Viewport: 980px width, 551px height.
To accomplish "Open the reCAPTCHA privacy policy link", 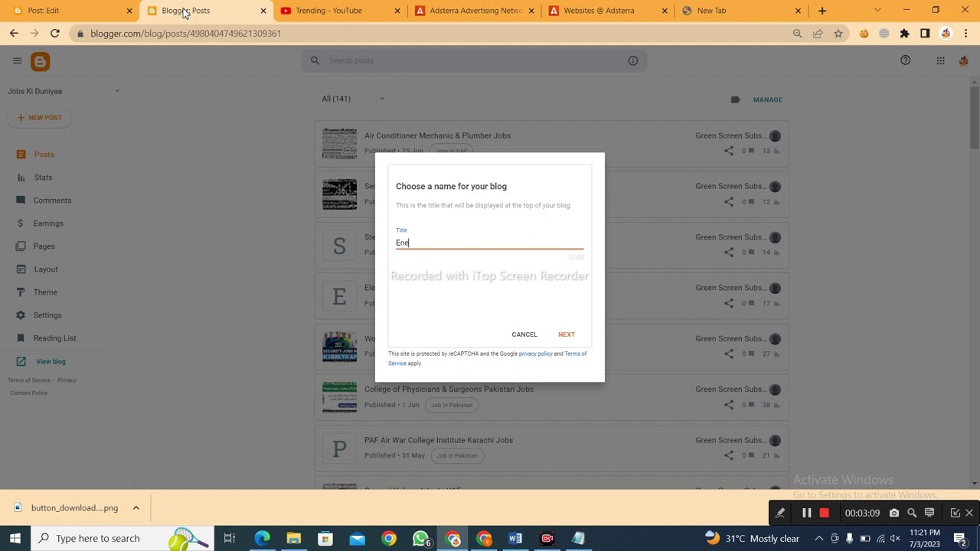I will 535,354.
